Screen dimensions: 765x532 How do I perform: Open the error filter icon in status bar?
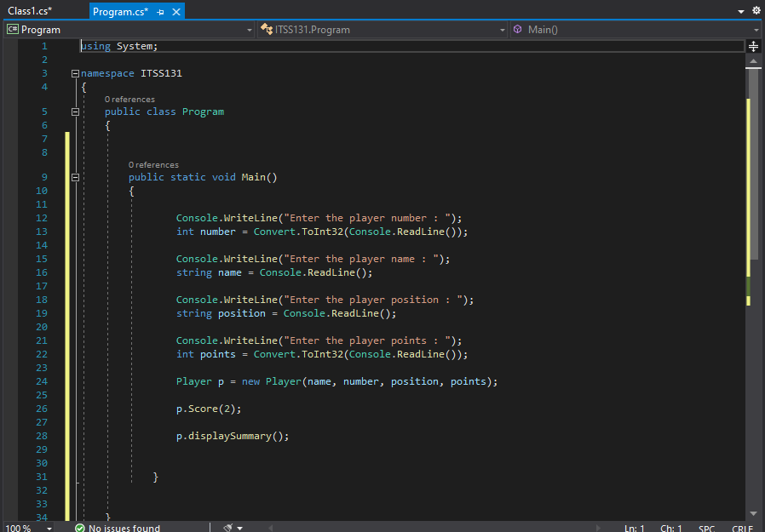pos(228,527)
